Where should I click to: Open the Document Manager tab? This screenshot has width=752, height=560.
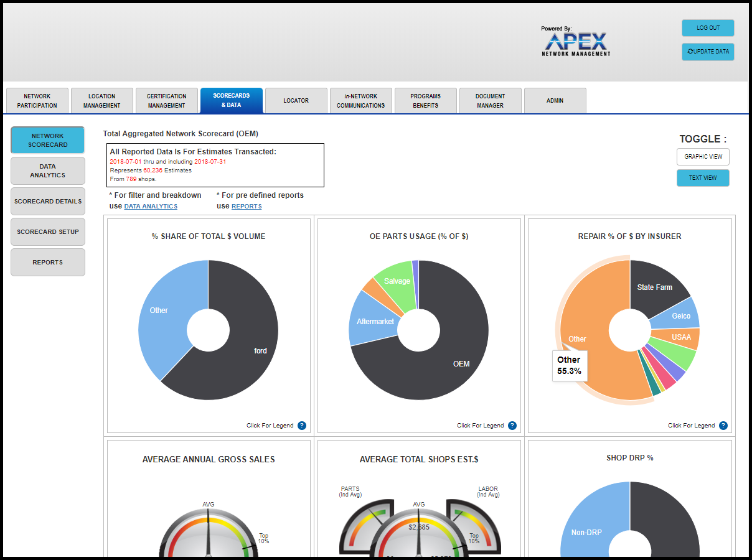click(491, 101)
